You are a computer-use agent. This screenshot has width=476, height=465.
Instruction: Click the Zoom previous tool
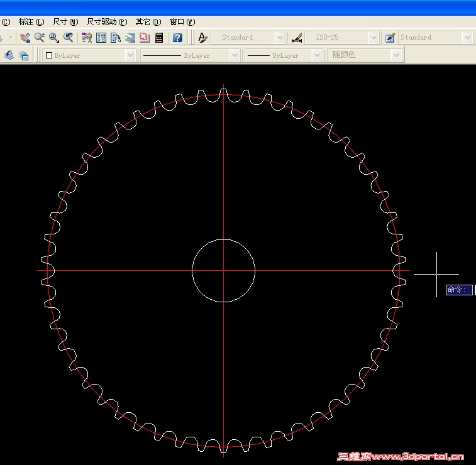point(69,38)
